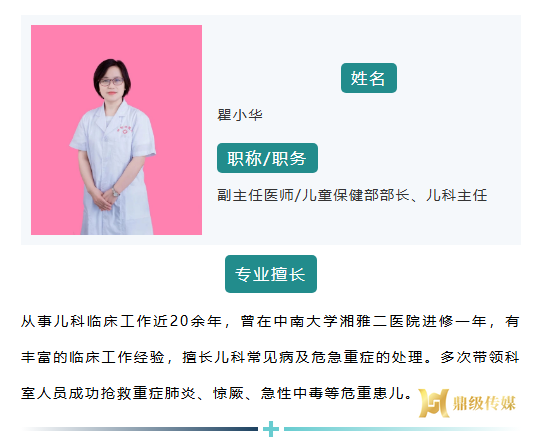Click the 专业擅长 green label
This screenshot has width=542, height=442.
[271, 274]
